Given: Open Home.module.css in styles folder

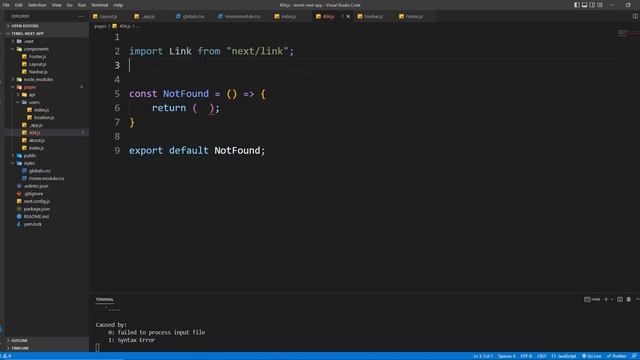Looking at the screenshot, I should (x=46, y=178).
